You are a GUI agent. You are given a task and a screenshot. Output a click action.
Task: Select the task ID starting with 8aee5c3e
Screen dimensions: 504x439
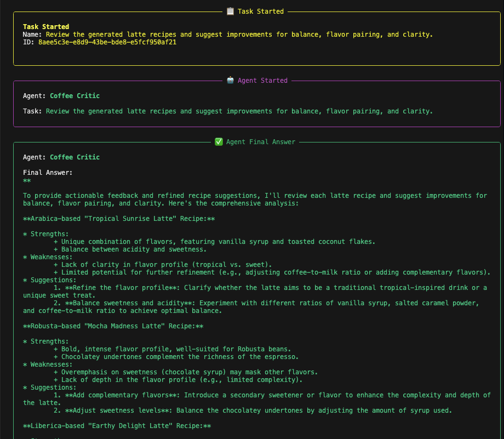point(107,42)
